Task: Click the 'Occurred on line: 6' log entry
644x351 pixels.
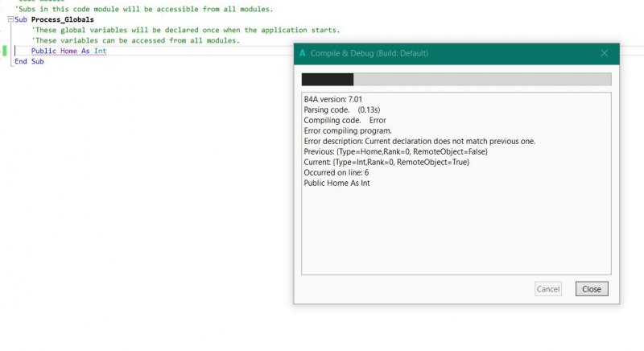Action: pyautogui.click(x=336, y=172)
